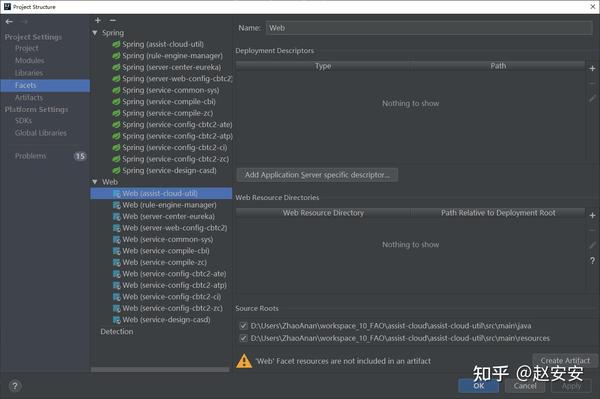Viewport: 600px width, 399px height.
Task: Click Add Application Server specific descriptor button
Action: pyautogui.click(x=317, y=175)
